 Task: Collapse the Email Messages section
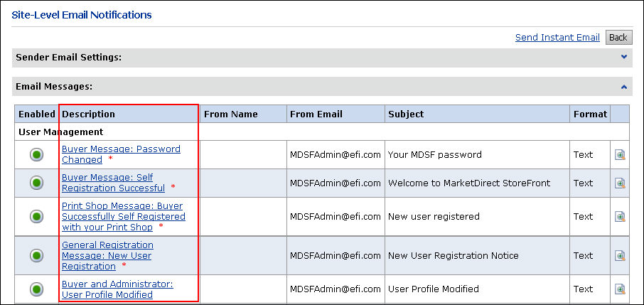tap(624, 87)
